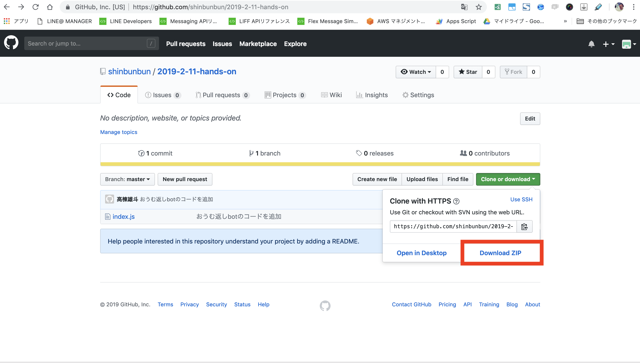
Task: Click the Download ZIP link
Action: [x=500, y=253]
